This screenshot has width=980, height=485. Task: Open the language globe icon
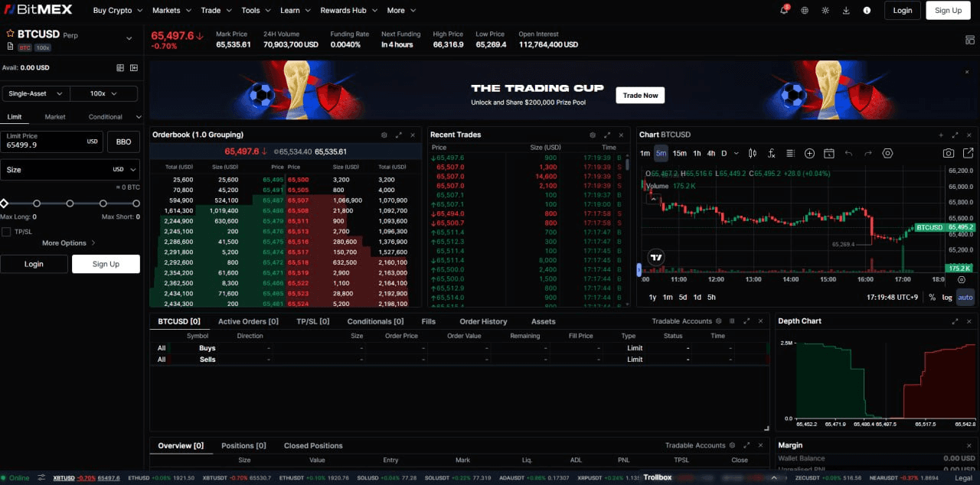pyautogui.click(x=805, y=11)
